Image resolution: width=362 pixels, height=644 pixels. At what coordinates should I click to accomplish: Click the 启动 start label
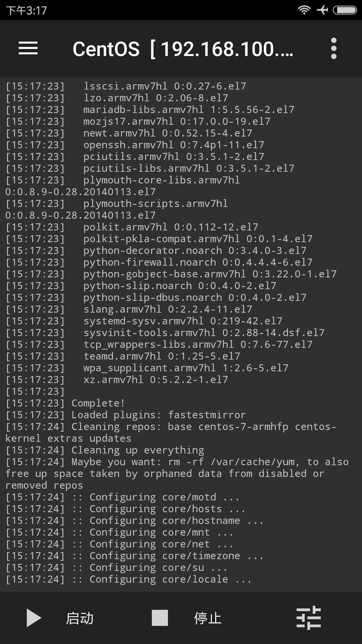tap(80, 618)
